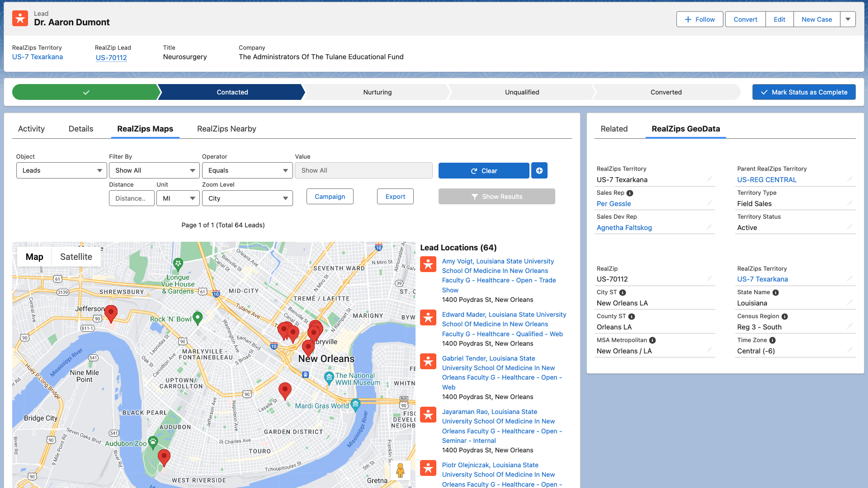The height and width of the screenshot is (488, 868).
Task: Click the Time Zone info icon
Action: [x=772, y=340]
